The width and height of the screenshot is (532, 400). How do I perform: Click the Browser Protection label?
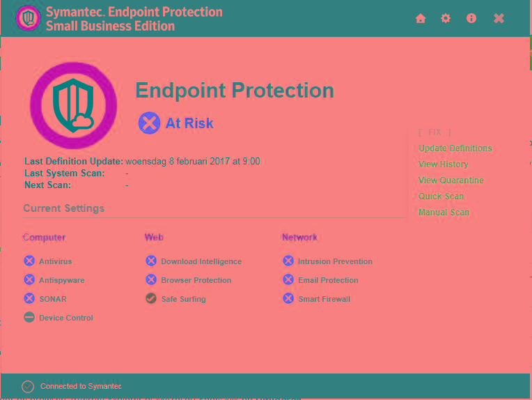tap(196, 280)
